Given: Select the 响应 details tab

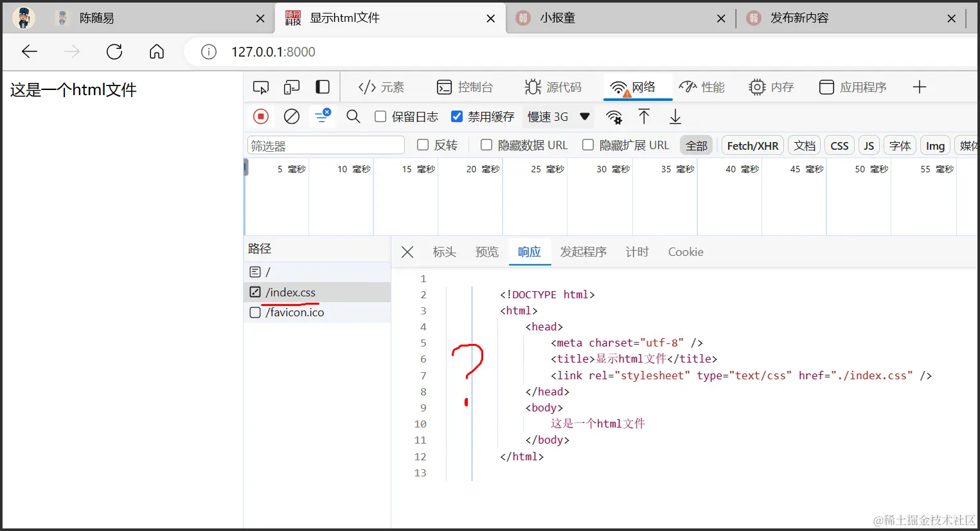Looking at the screenshot, I should pyautogui.click(x=530, y=252).
